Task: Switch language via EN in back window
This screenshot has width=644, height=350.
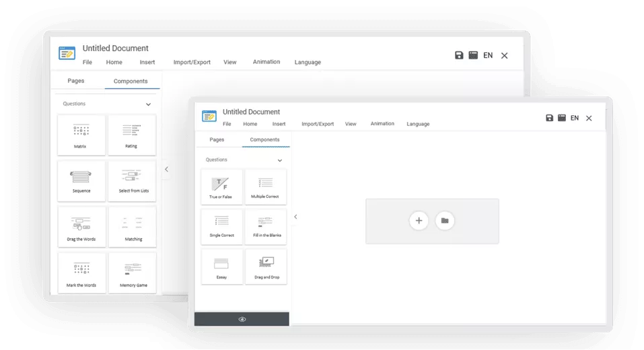Action: coord(488,55)
